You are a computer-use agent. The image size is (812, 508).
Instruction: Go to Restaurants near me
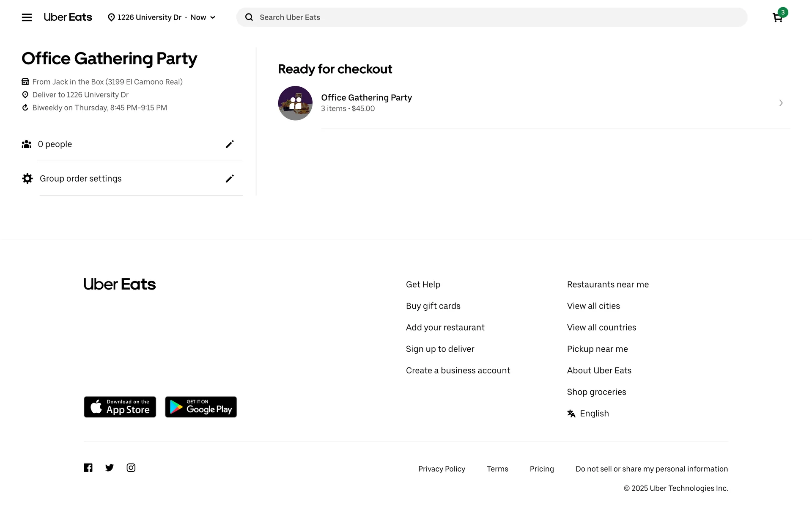[608, 284]
